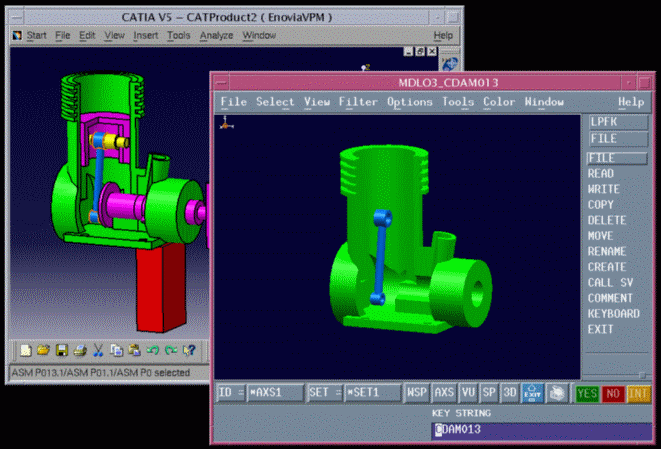Viewport: 661px width, 449px height.
Task: Click the DELETE command in the side panel
Action: point(607,220)
